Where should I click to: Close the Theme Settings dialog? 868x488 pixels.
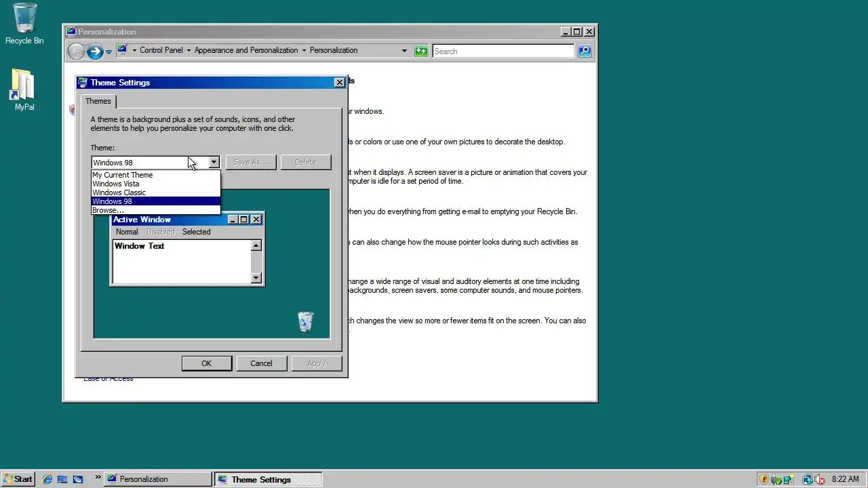(339, 83)
